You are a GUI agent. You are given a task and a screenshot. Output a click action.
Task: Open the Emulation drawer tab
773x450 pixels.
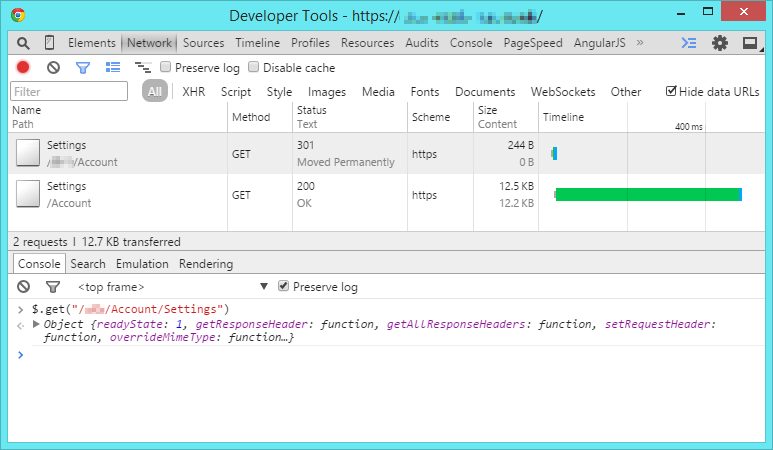(142, 264)
